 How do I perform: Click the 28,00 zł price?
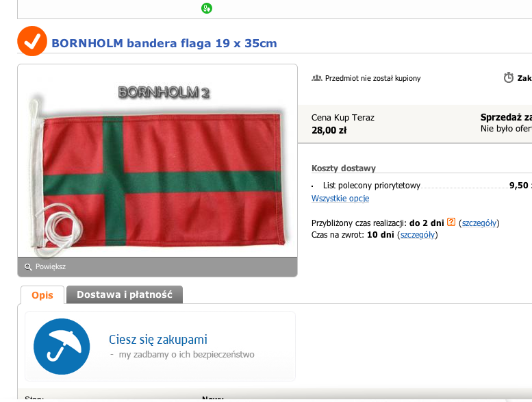tap(329, 130)
